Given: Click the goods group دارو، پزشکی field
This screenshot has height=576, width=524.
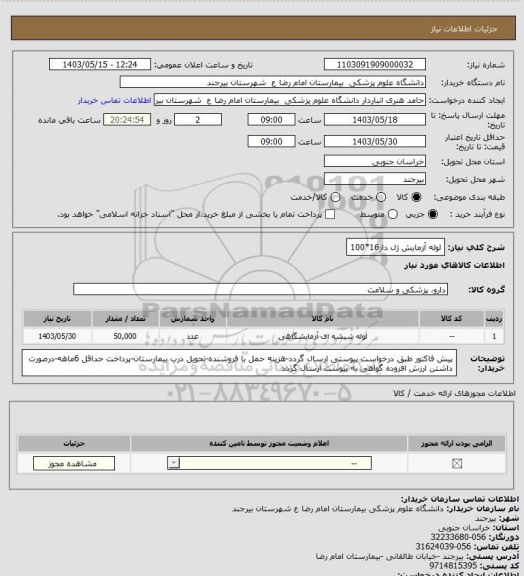Looking at the screenshot, I should click(x=261, y=289).
